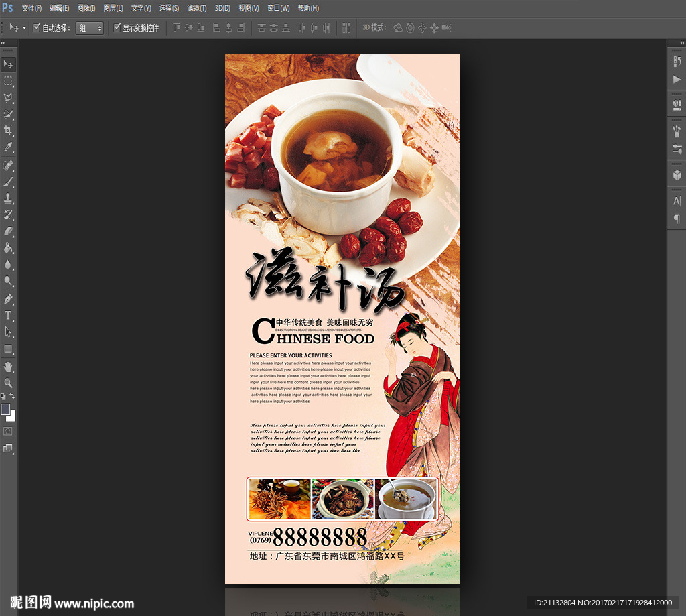Image resolution: width=686 pixels, height=616 pixels.
Task: Open the 选择(S) menu
Action: (169, 8)
